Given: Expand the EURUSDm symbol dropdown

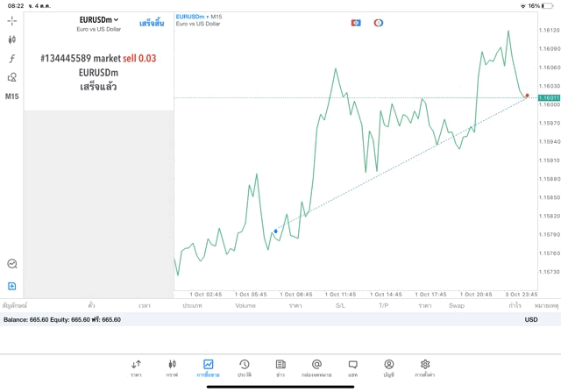Looking at the screenshot, I should tap(98, 19).
